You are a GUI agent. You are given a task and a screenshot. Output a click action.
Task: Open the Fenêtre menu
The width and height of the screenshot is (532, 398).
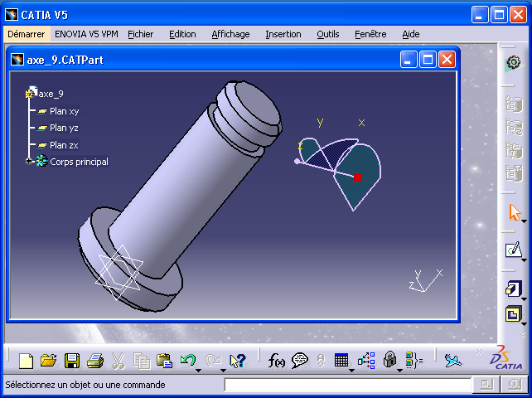tap(370, 34)
